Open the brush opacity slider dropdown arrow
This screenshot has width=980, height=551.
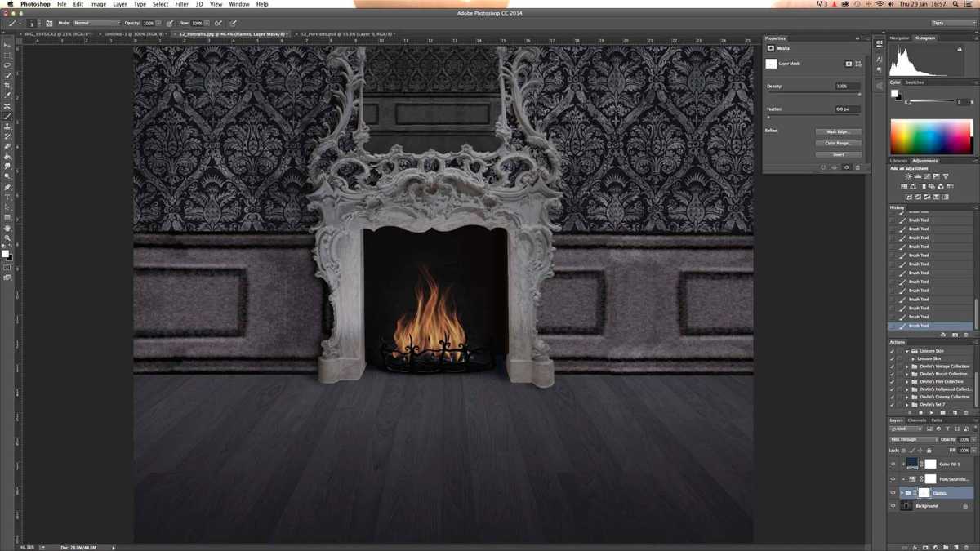point(160,24)
